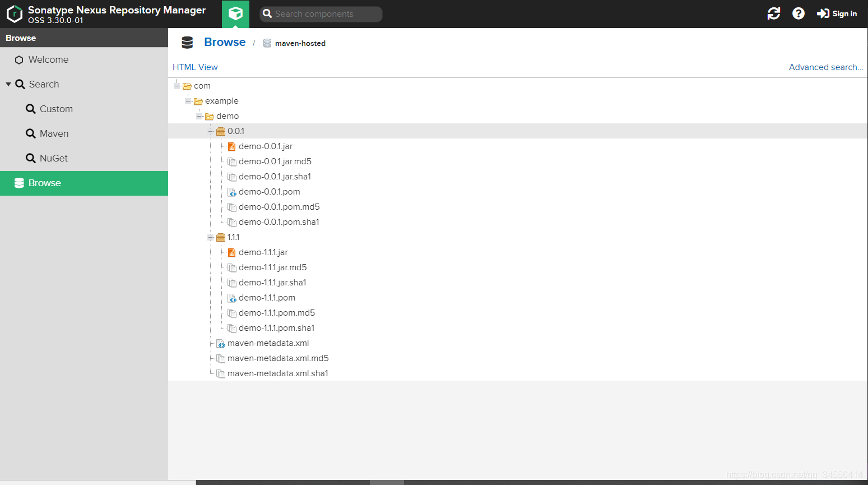Select the demo tree label
Image resolution: width=868 pixels, height=485 pixels.
click(x=228, y=116)
